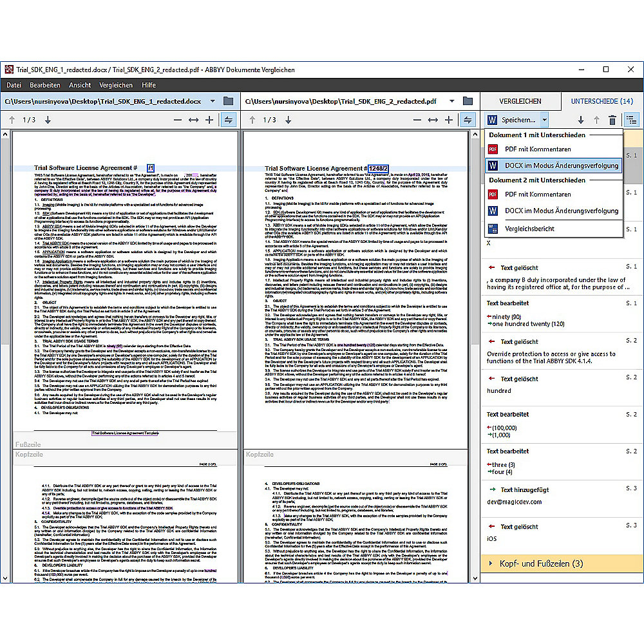Toggle differences list view mode
This screenshot has height=644, width=644.
[x=630, y=120]
